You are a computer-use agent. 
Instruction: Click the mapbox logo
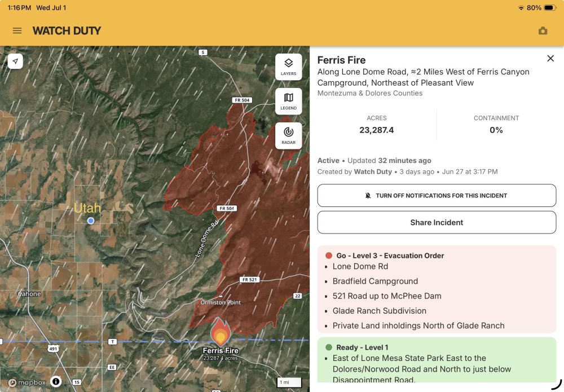click(x=27, y=382)
